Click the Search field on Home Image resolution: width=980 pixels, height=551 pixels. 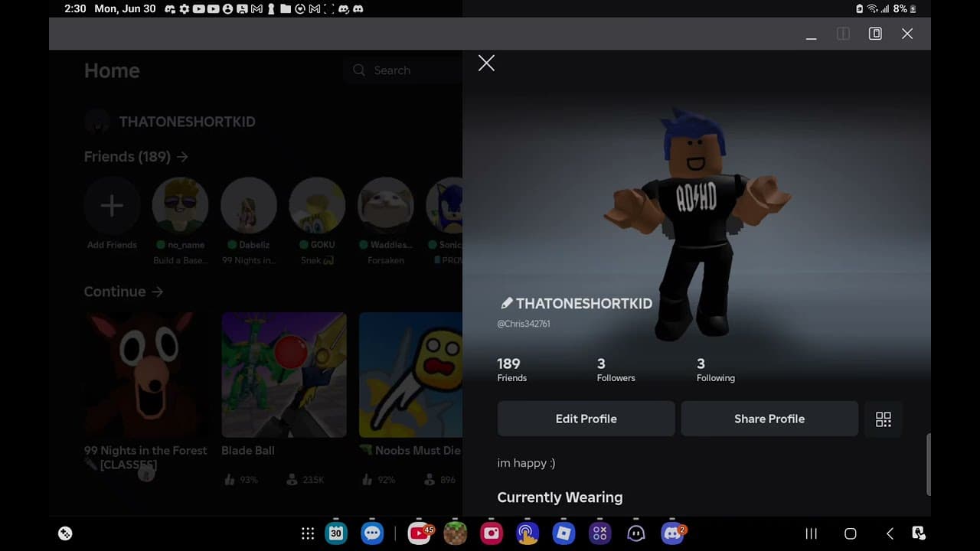click(403, 70)
